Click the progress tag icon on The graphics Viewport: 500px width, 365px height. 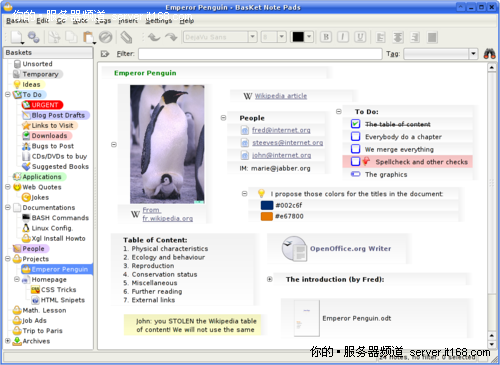point(356,174)
